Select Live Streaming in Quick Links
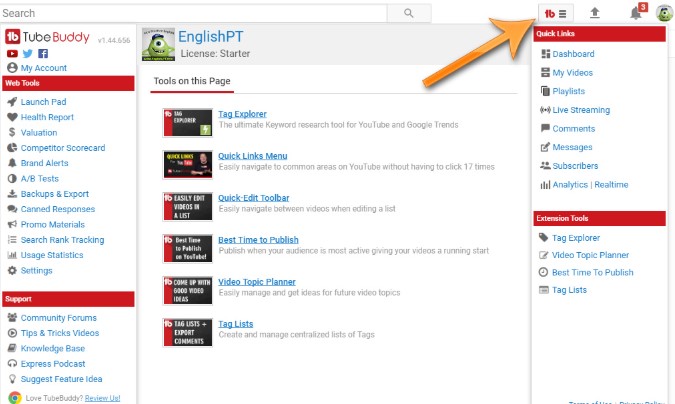This screenshot has height=404, width=675. [582, 110]
